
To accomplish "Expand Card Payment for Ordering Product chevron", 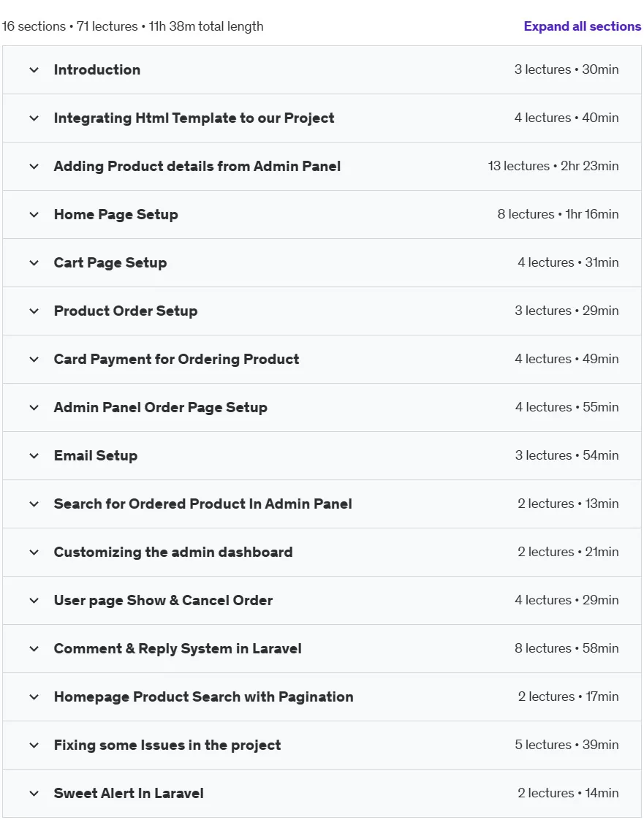I will click(34, 360).
